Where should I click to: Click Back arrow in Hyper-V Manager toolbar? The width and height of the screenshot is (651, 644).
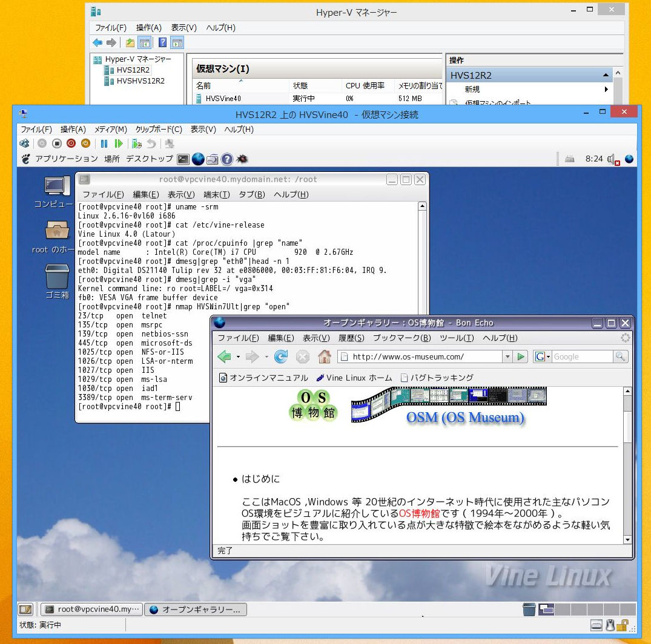[x=97, y=43]
